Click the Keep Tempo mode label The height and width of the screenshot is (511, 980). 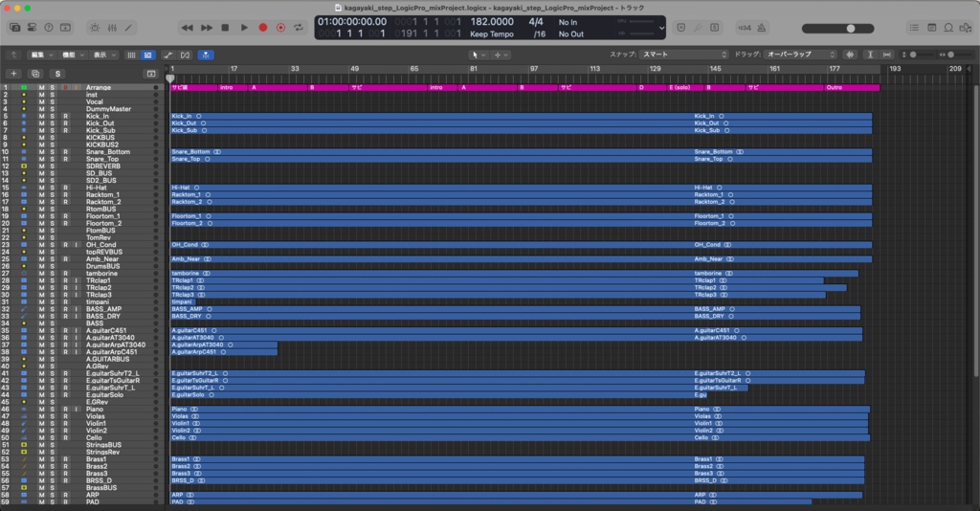[x=492, y=34]
